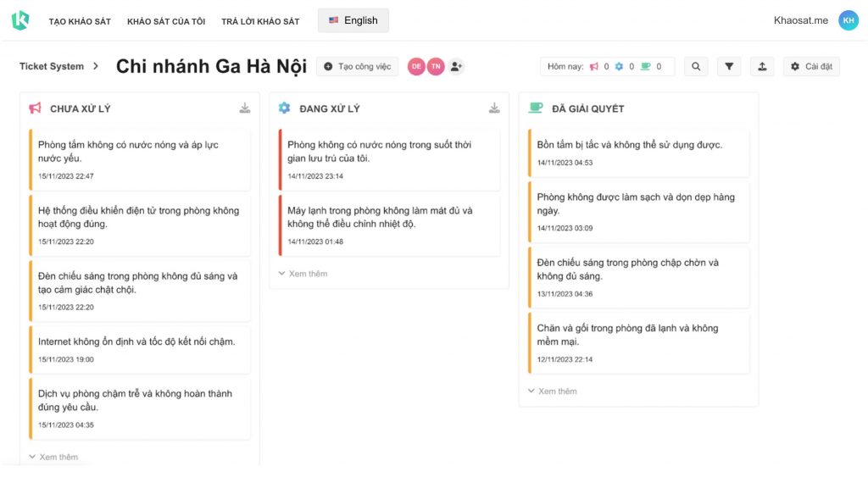Viewport: 868px width, 483px height.
Task: Open ticket 'Hệ thống điều khiển điện tử'
Action: [140, 225]
